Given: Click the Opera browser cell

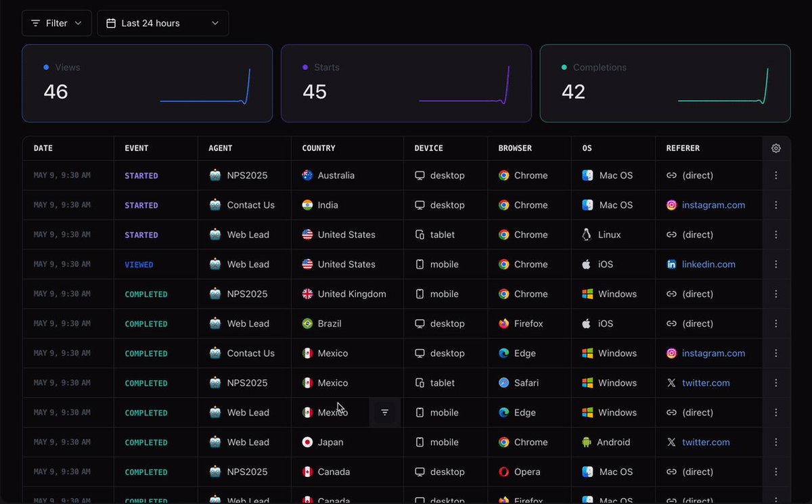Looking at the screenshot, I should pyautogui.click(x=529, y=472).
